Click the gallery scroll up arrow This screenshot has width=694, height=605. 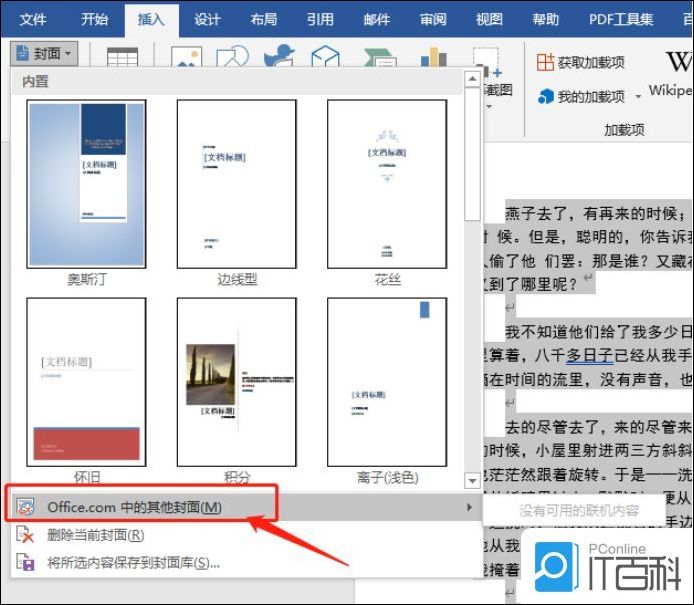[472, 79]
